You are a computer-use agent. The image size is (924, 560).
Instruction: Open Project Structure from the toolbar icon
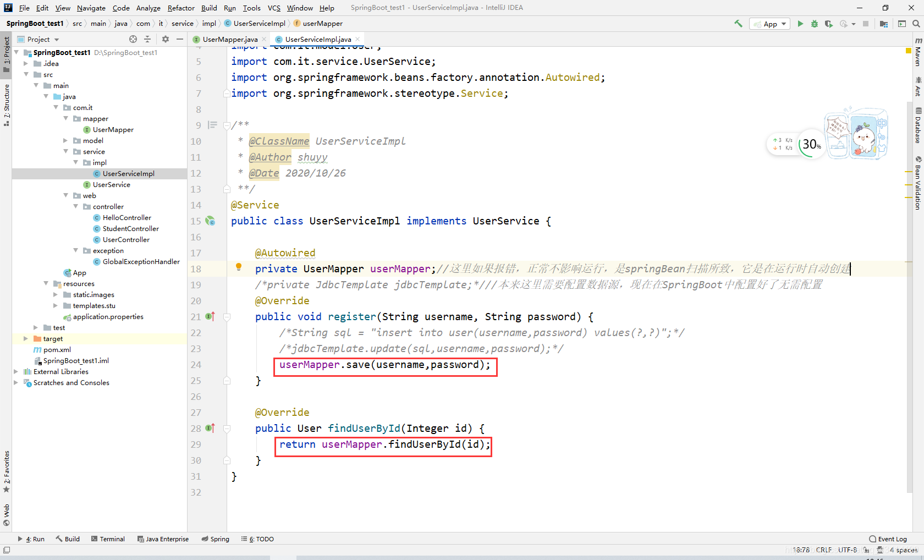click(x=884, y=24)
